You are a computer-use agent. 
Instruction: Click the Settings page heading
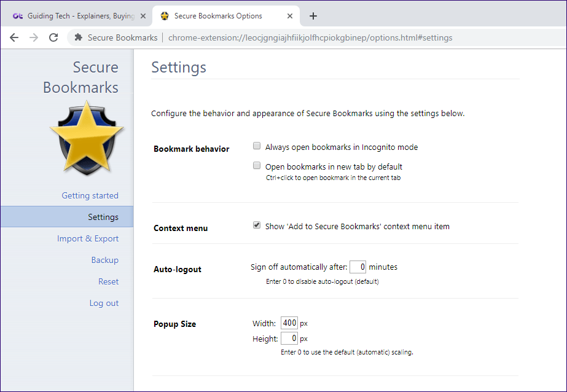pyautogui.click(x=179, y=67)
